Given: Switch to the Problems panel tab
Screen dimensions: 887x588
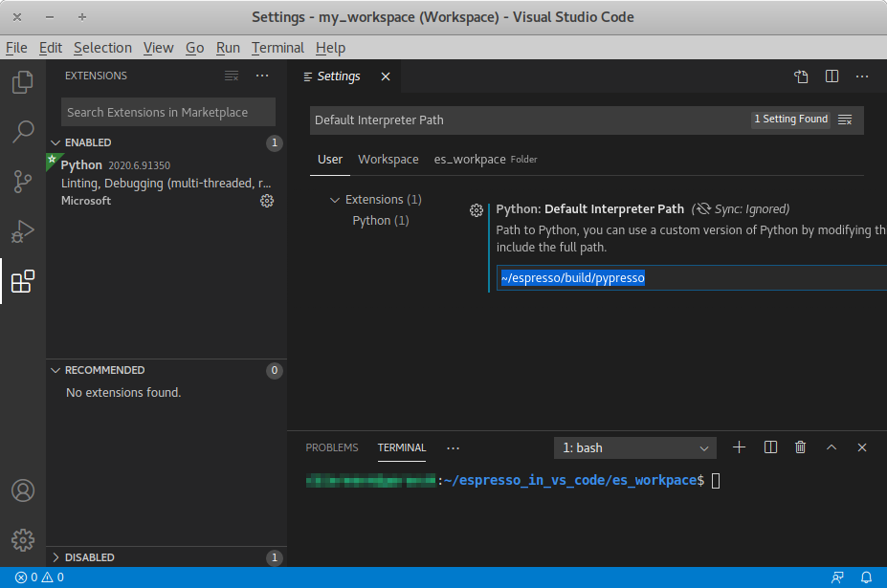Looking at the screenshot, I should (x=331, y=447).
